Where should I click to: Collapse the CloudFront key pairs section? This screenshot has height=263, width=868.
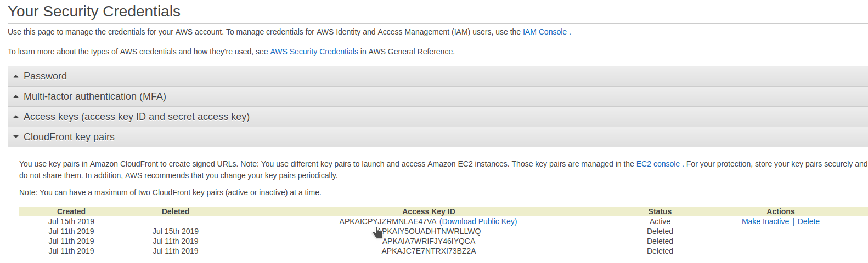(16, 137)
